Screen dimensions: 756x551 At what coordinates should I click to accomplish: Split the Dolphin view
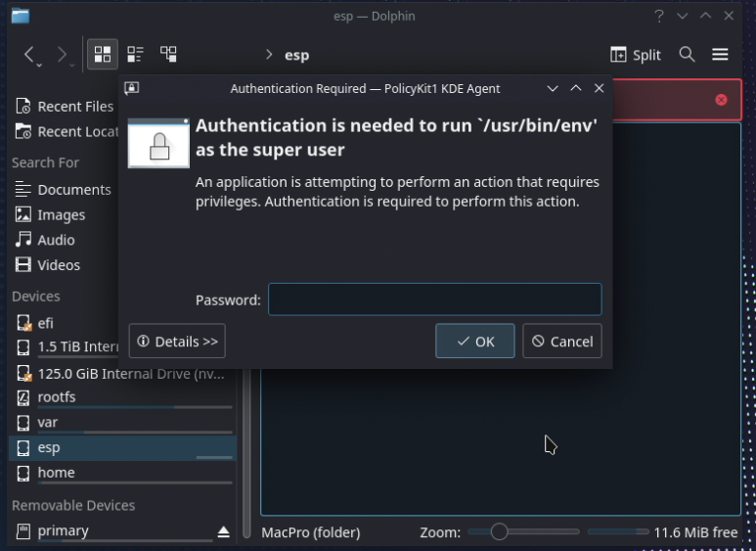pyautogui.click(x=635, y=55)
